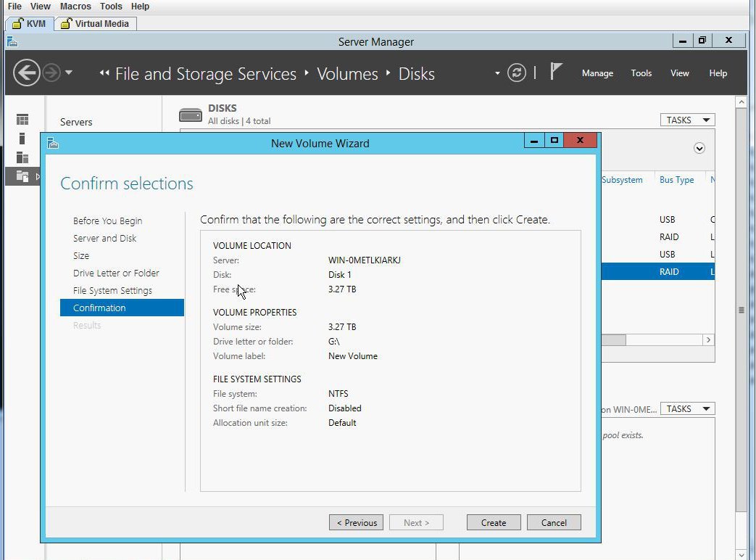The height and width of the screenshot is (560, 756).
Task: Open navigation history dropdown next to forward arrow
Action: 69,73
